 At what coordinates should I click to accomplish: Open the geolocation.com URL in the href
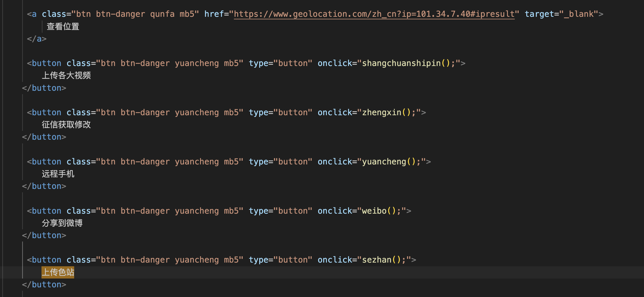coord(374,14)
